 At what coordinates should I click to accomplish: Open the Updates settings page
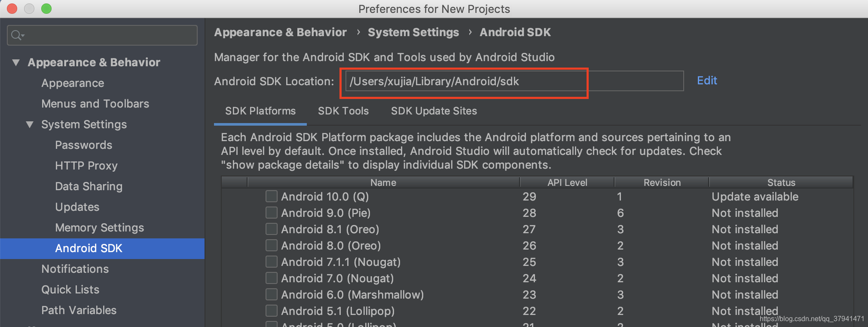pos(77,207)
